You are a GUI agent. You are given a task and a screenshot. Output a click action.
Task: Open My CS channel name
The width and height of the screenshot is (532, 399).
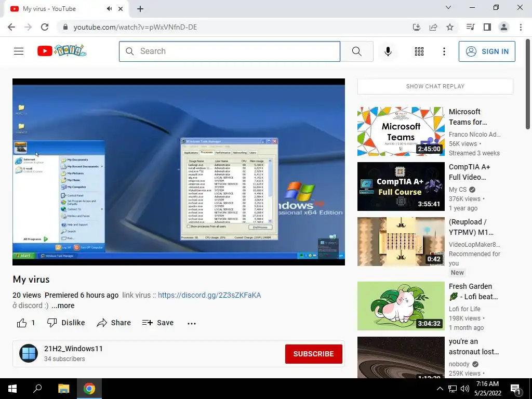[458, 189]
